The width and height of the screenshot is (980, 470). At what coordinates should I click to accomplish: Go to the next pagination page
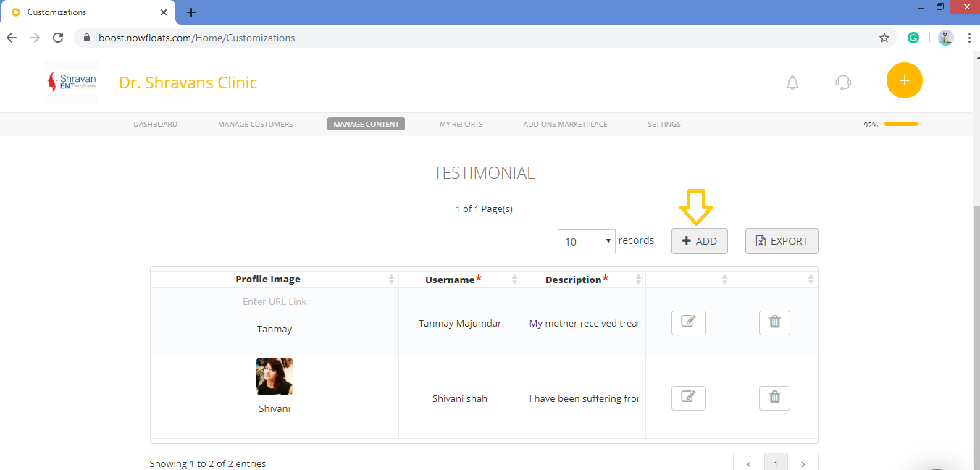click(803, 463)
